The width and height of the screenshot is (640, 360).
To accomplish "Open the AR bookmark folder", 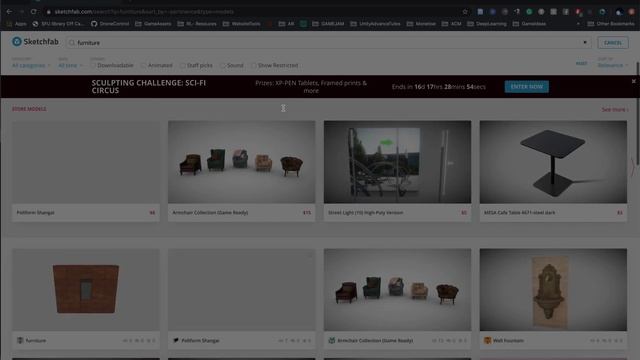I will [286, 24].
